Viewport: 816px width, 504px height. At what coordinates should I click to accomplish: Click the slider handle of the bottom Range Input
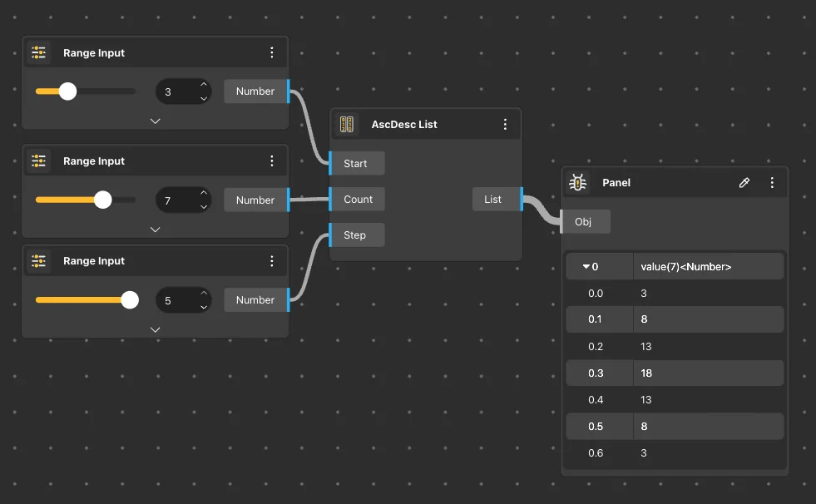pos(130,300)
